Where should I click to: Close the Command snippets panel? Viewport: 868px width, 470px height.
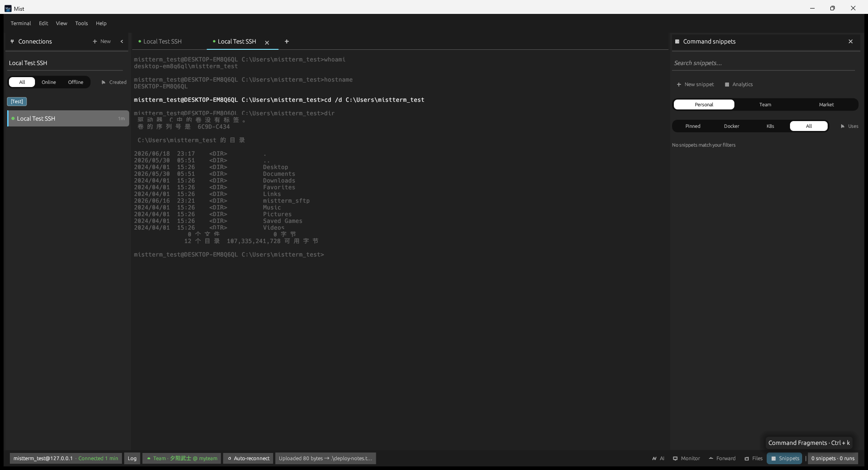tap(851, 41)
